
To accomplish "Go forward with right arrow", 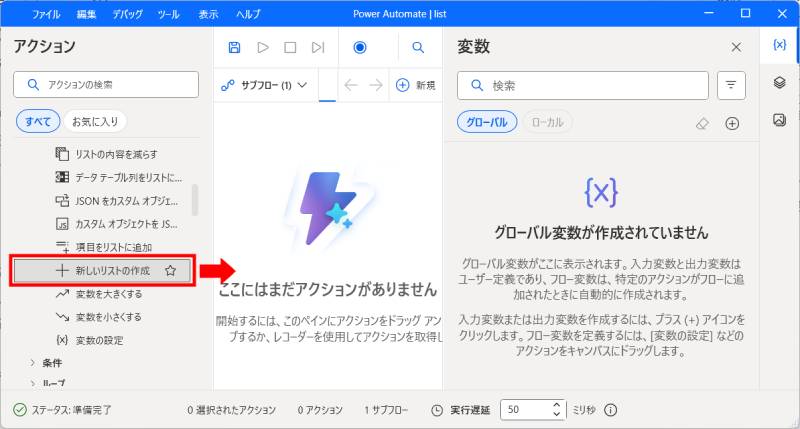I will (x=376, y=85).
